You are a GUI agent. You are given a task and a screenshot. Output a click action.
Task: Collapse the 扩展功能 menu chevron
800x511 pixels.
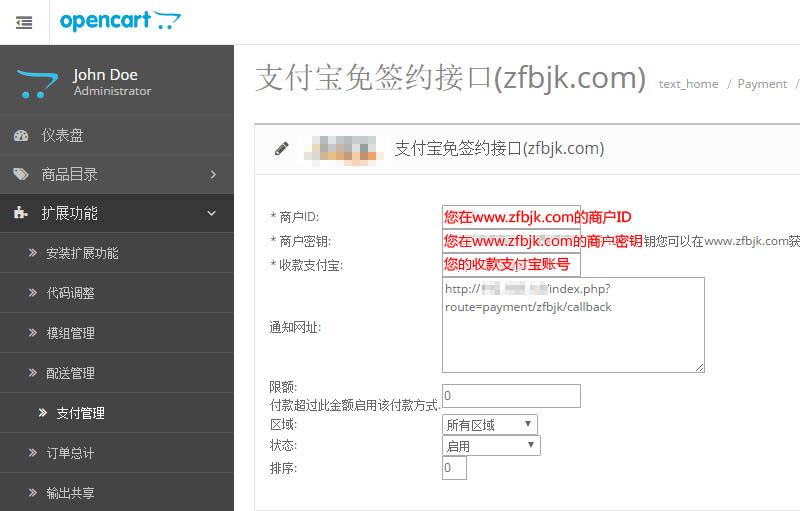pos(212,213)
